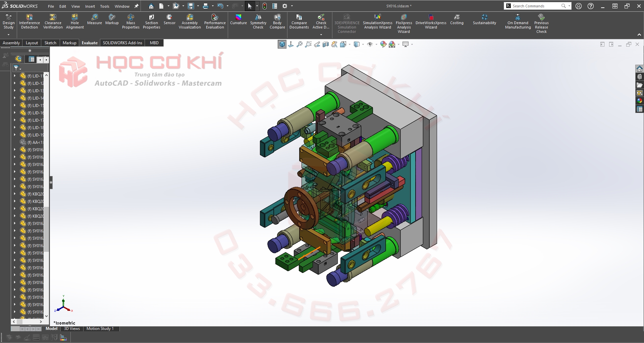The width and height of the screenshot is (644, 343).
Task: Click the Home welcome icon in top toolbar
Action: tap(151, 6)
